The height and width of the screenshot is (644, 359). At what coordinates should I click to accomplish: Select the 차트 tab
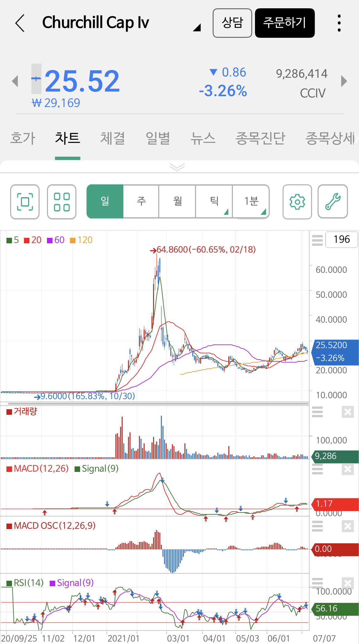[x=68, y=138]
